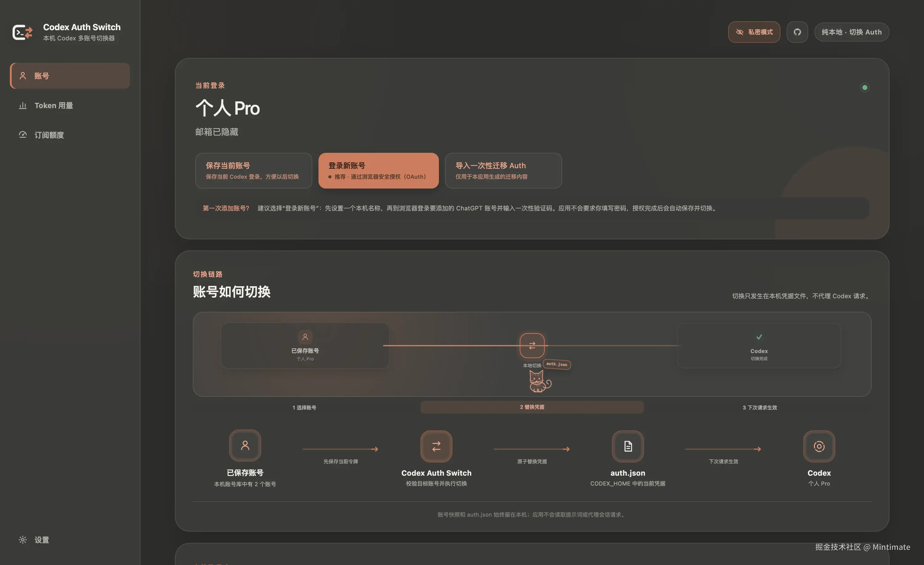
Task: Click the 本地切换 swap arrows icon
Action: (x=532, y=346)
